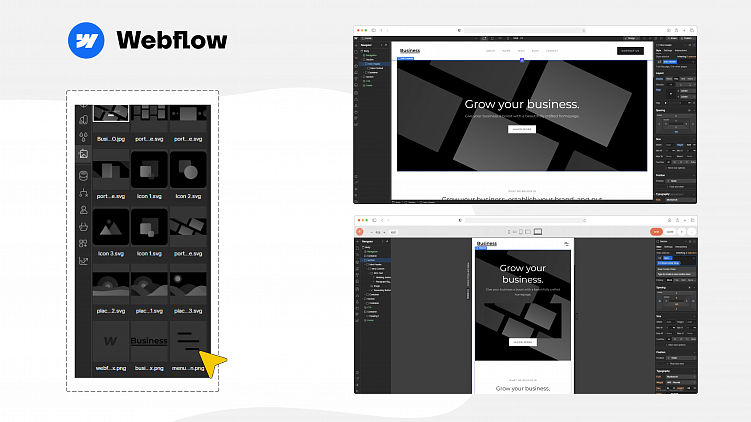751x422 pixels.
Task: Select the plac...3.svg asset thumbnail
Action: pos(188,285)
